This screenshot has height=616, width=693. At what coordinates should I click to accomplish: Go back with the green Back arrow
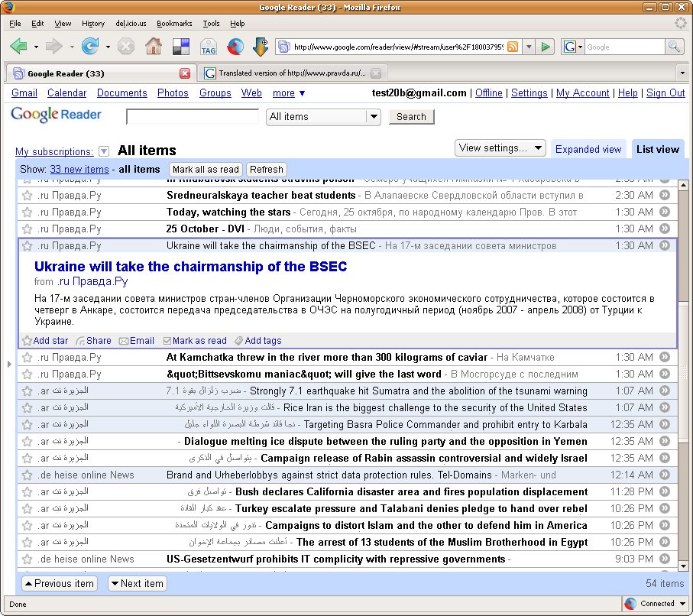(19, 46)
